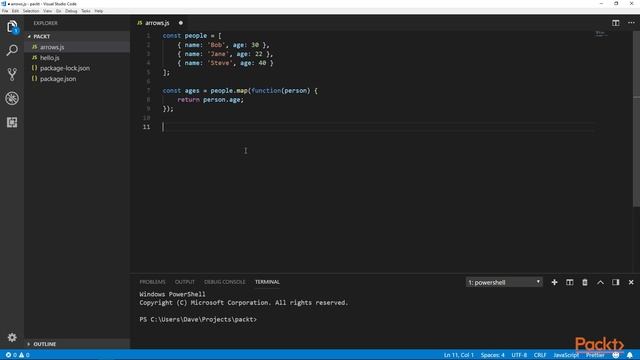Click 'person.age' on line 8
This screenshot has height=360, width=640.
[x=222, y=100]
